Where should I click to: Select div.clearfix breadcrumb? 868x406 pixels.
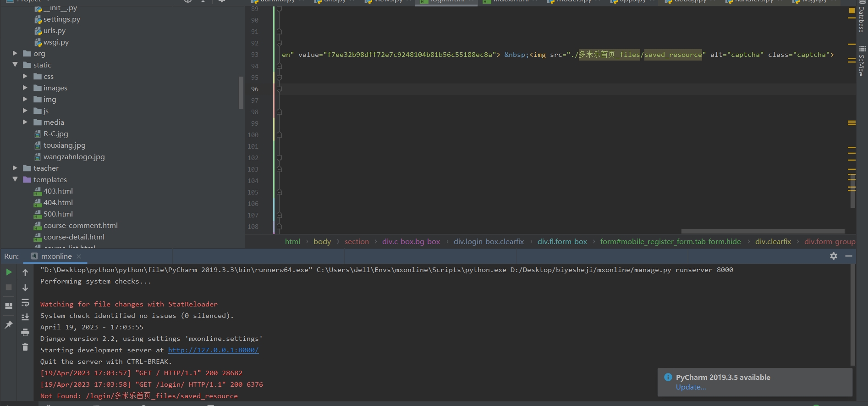click(x=773, y=242)
